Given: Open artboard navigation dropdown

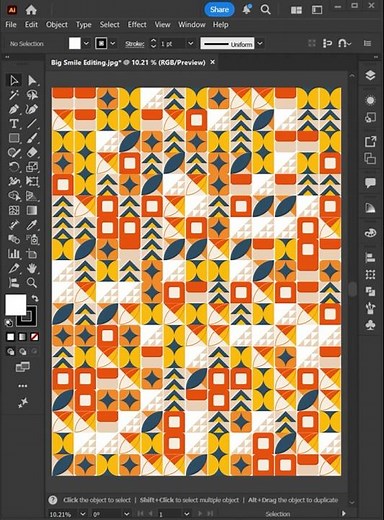Looking at the screenshot, I should (187, 514).
